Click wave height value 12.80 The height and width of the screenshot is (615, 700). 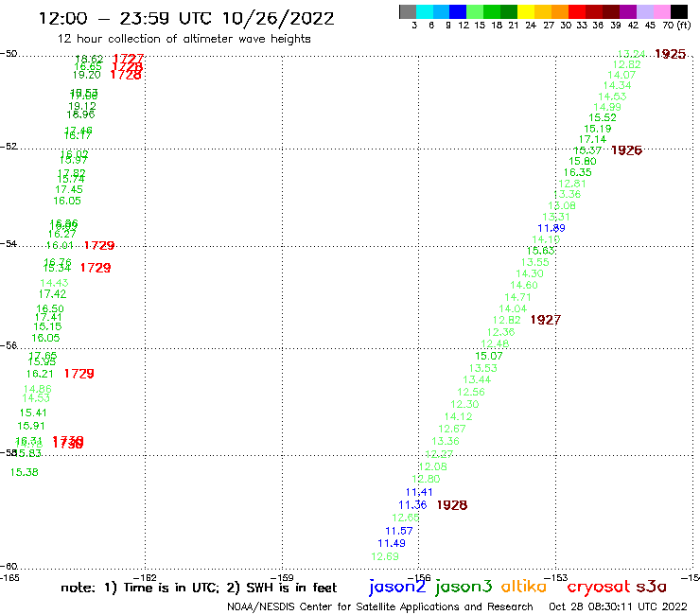tap(426, 479)
